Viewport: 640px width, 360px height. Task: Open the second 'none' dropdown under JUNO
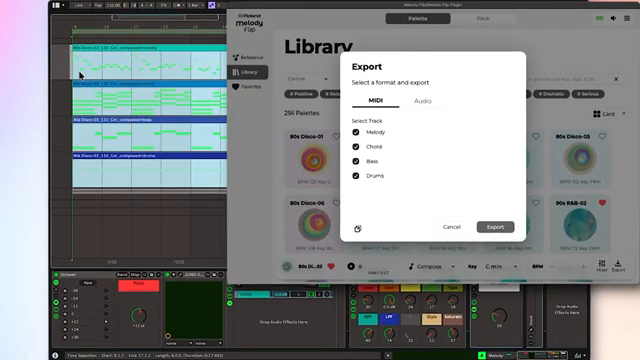pos(208,343)
